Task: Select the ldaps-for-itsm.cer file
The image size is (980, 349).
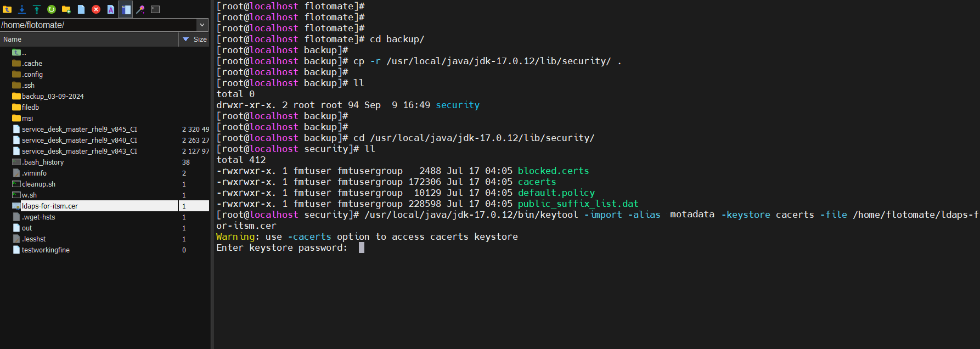Action: [50, 206]
